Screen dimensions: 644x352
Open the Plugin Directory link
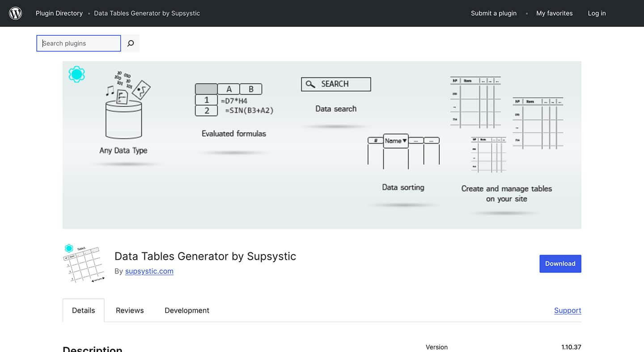(x=59, y=13)
